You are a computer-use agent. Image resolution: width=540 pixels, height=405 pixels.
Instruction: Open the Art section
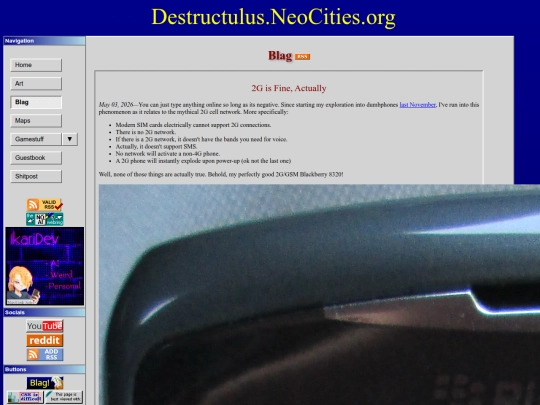point(36,84)
